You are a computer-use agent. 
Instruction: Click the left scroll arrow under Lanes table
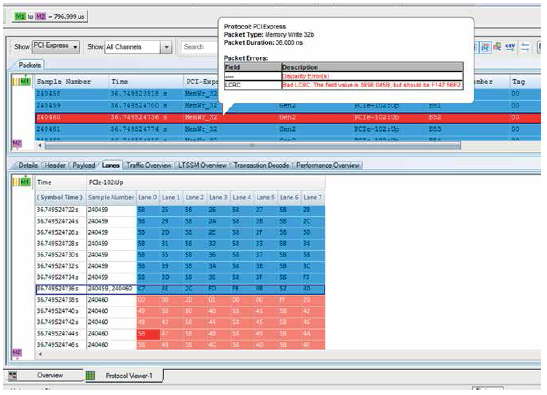coord(40,354)
